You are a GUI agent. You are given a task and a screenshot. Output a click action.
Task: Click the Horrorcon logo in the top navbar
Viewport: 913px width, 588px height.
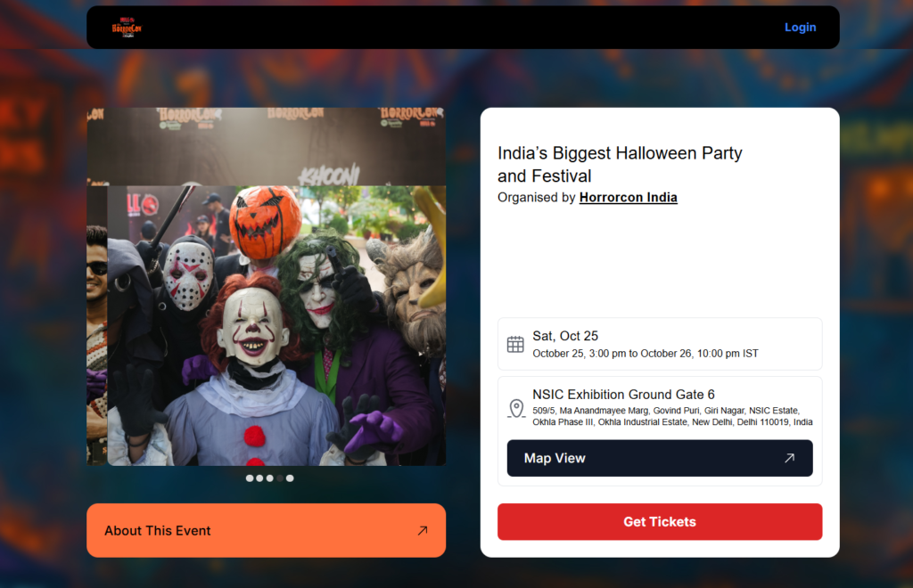point(127,27)
